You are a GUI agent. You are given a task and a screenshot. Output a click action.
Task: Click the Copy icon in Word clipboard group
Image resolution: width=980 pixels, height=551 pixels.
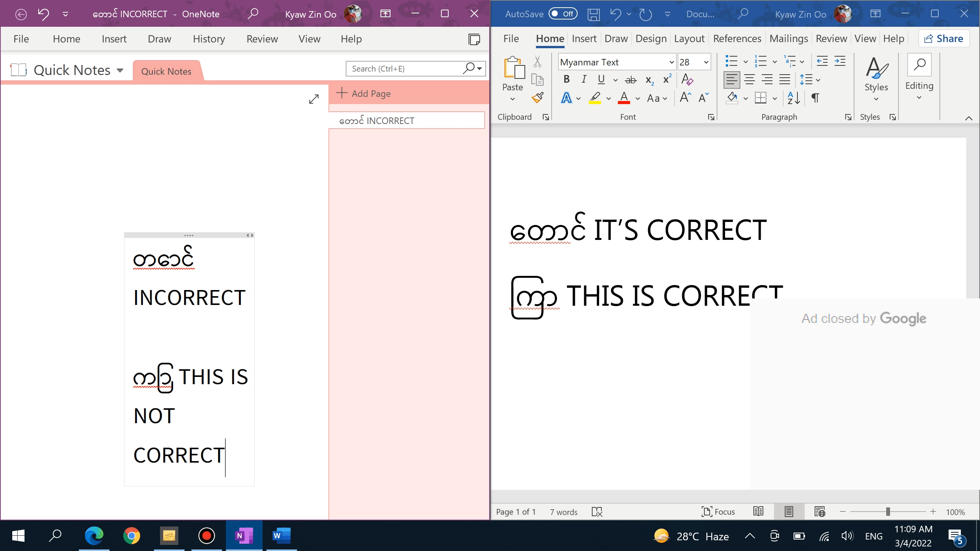pyautogui.click(x=537, y=80)
